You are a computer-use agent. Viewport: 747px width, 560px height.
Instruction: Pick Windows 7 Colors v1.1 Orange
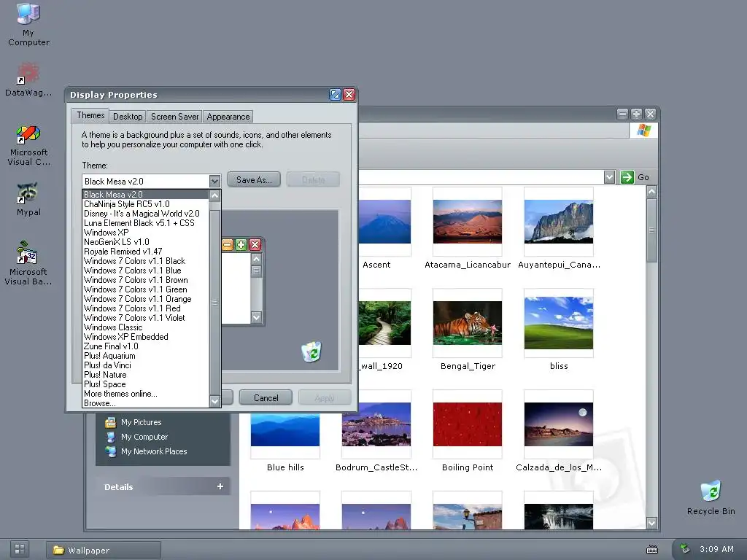point(145,299)
